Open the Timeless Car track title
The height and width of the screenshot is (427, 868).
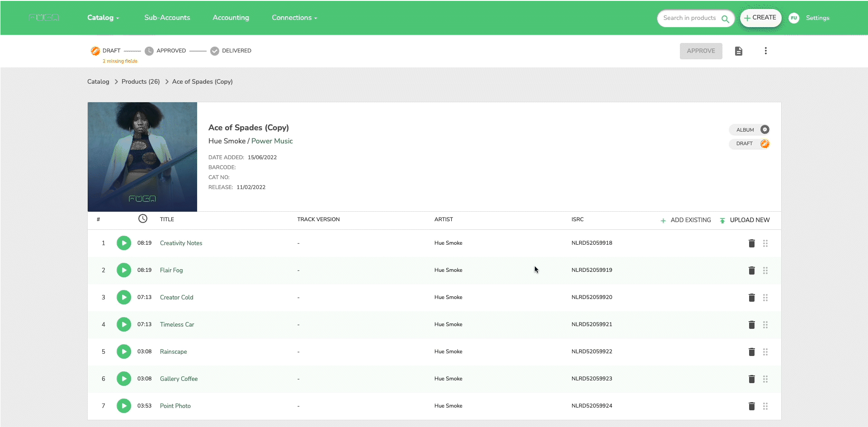click(177, 324)
